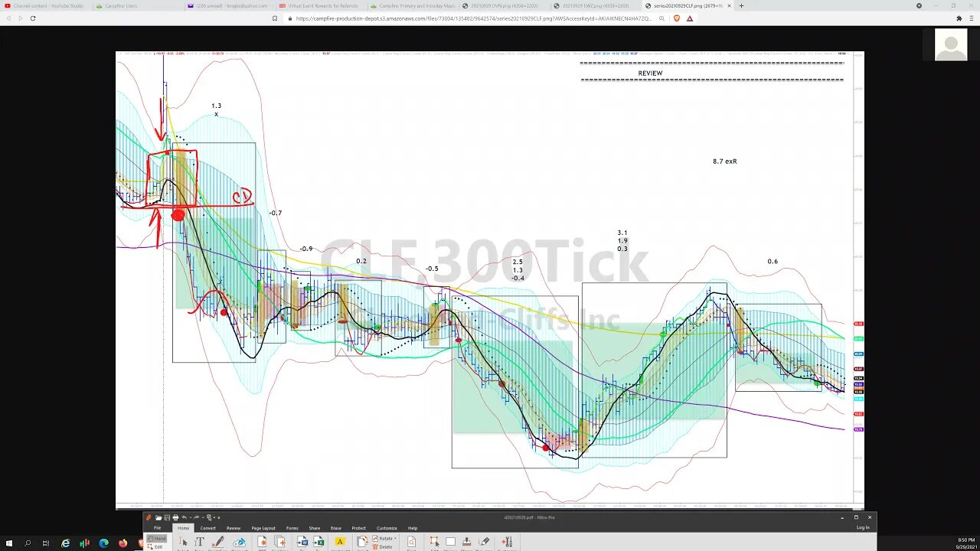The height and width of the screenshot is (551, 980).
Task: Click the Insert pages icon
Action: click(362, 542)
